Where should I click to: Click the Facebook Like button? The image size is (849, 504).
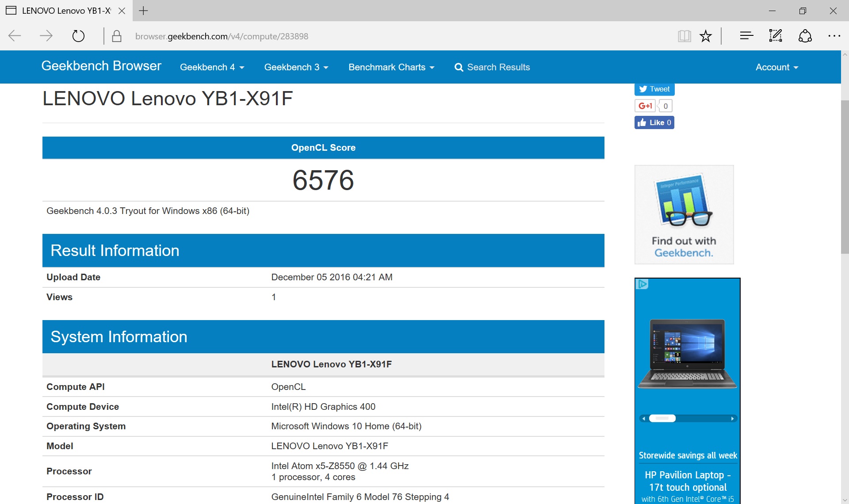click(654, 122)
